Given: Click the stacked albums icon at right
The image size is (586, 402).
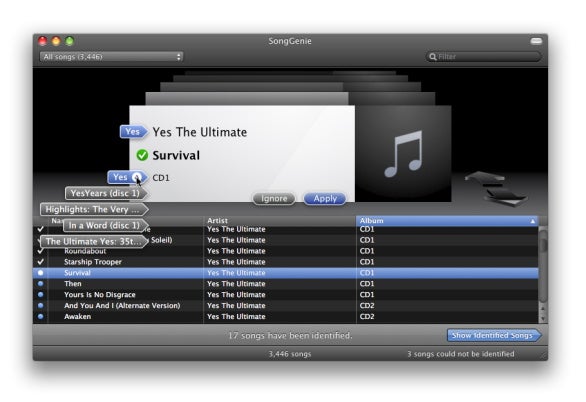Looking at the screenshot, I should coord(497,188).
